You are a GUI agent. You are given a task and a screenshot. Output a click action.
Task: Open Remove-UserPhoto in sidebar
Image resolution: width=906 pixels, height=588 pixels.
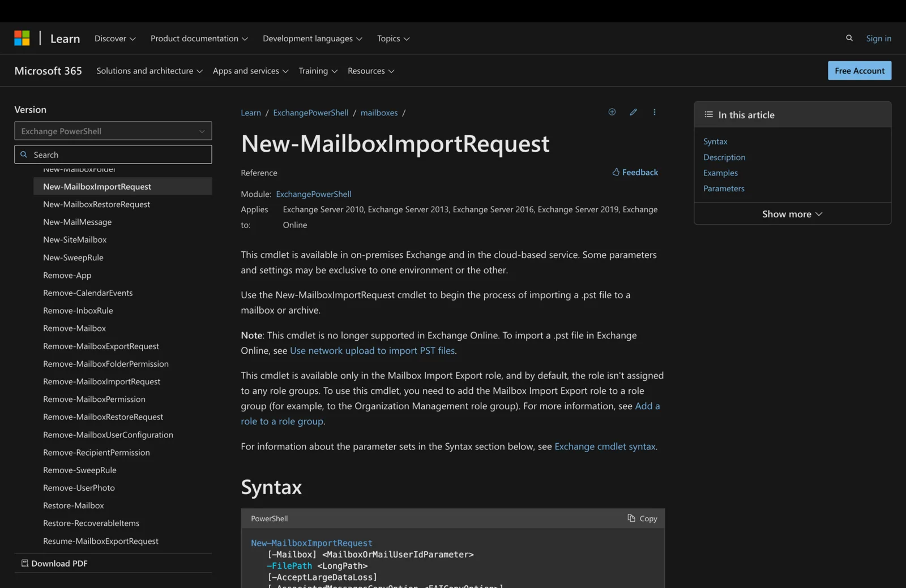[79, 487]
